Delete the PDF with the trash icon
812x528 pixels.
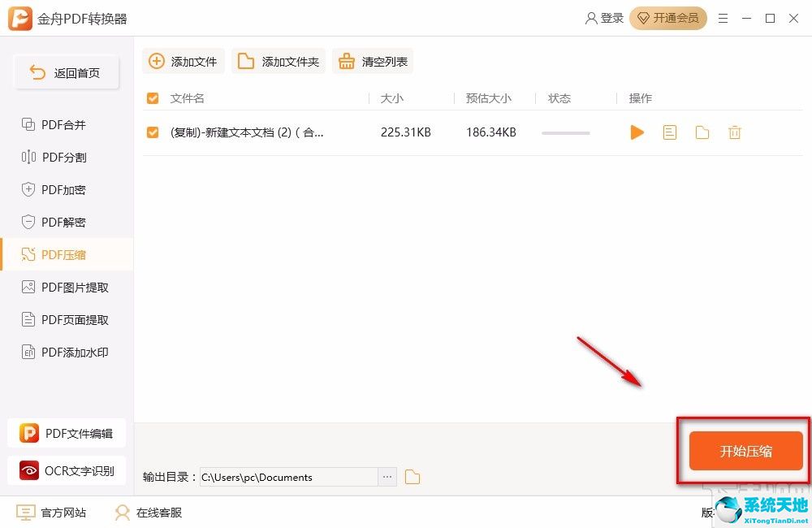click(x=735, y=132)
